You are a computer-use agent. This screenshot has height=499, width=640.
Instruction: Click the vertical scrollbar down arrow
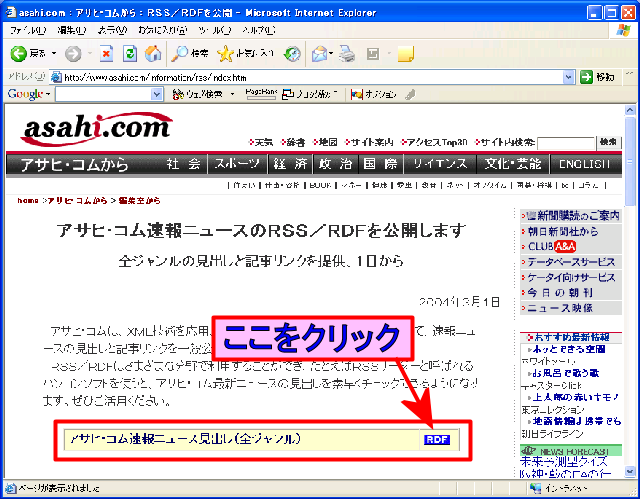(630, 472)
